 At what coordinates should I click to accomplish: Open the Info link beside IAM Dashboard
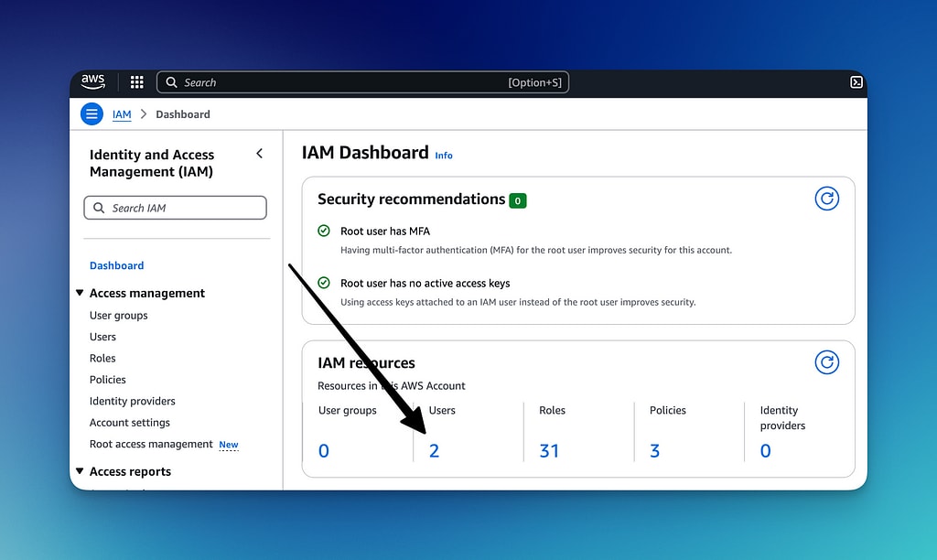pos(444,156)
